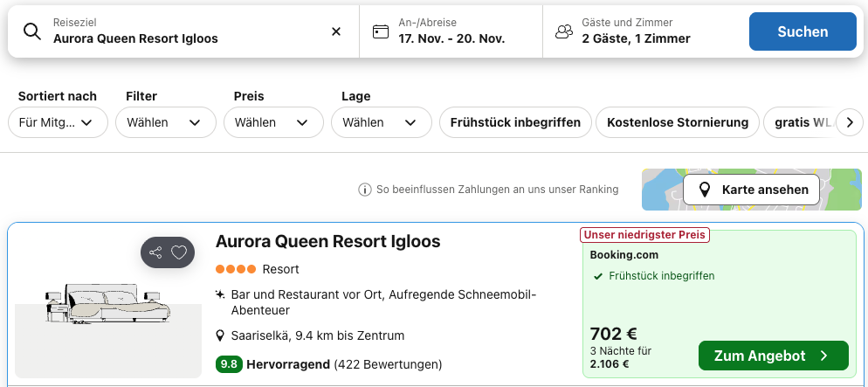Expand the Filter dropdown
868x387 pixels.
point(165,122)
